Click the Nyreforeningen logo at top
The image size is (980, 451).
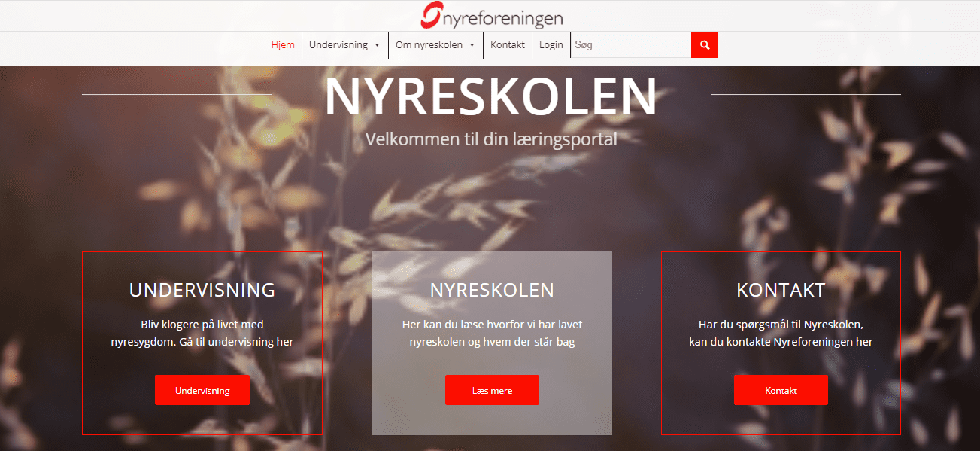(492, 17)
